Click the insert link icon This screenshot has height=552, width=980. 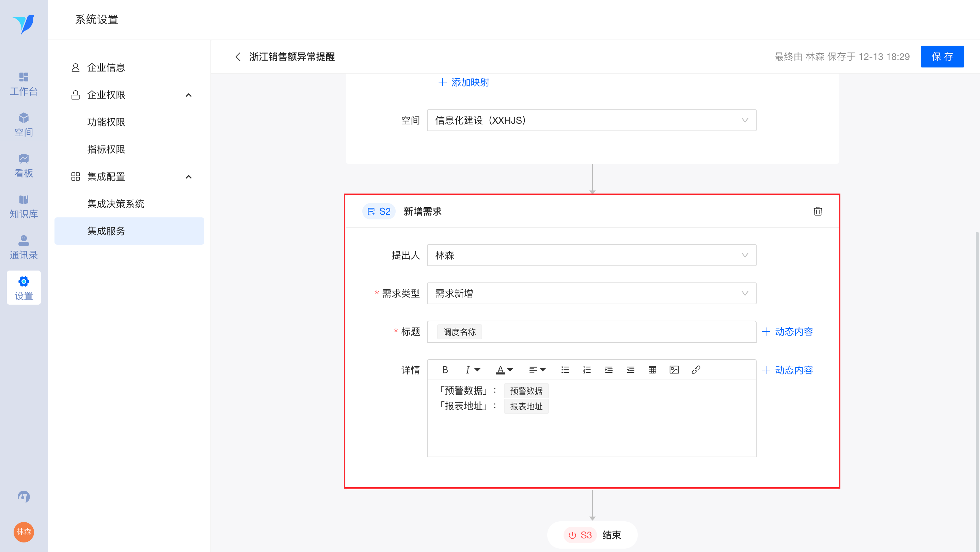pos(695,370)
